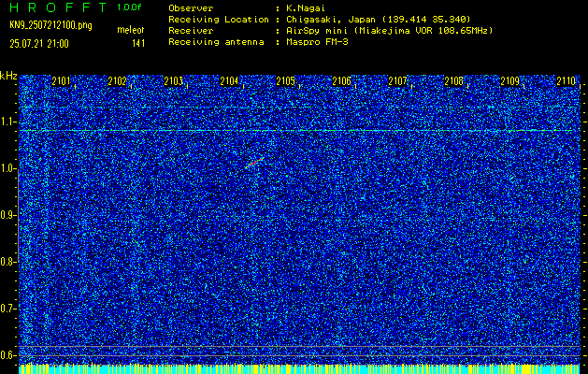
Task: Click the 2105 time marker
Action: tap(285, 81)
